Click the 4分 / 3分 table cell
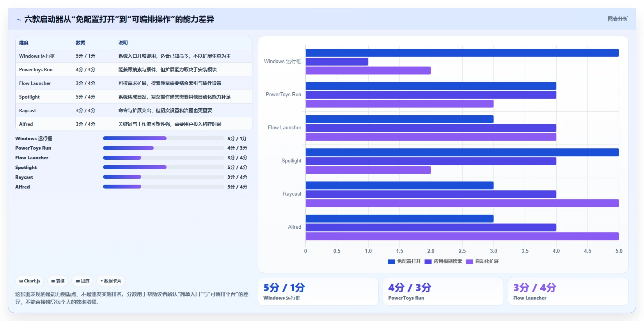The height and width of the screenshot is (321, 644). coord(85,70)
